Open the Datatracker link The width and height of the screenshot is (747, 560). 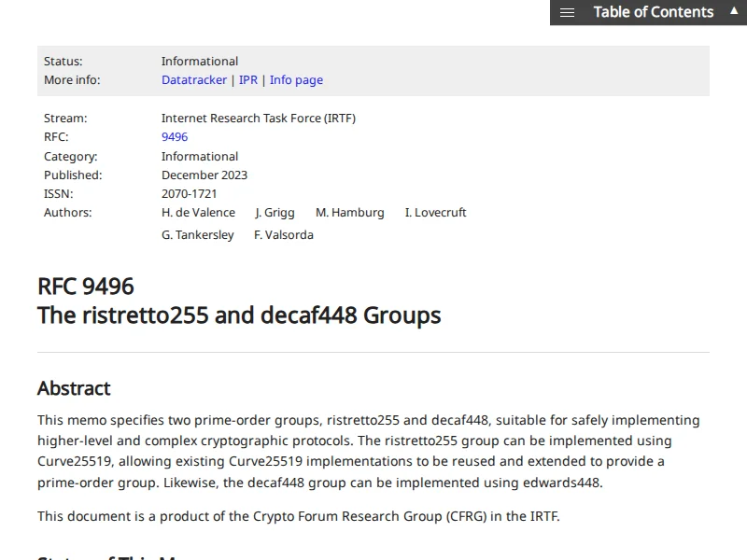point(193,80)
